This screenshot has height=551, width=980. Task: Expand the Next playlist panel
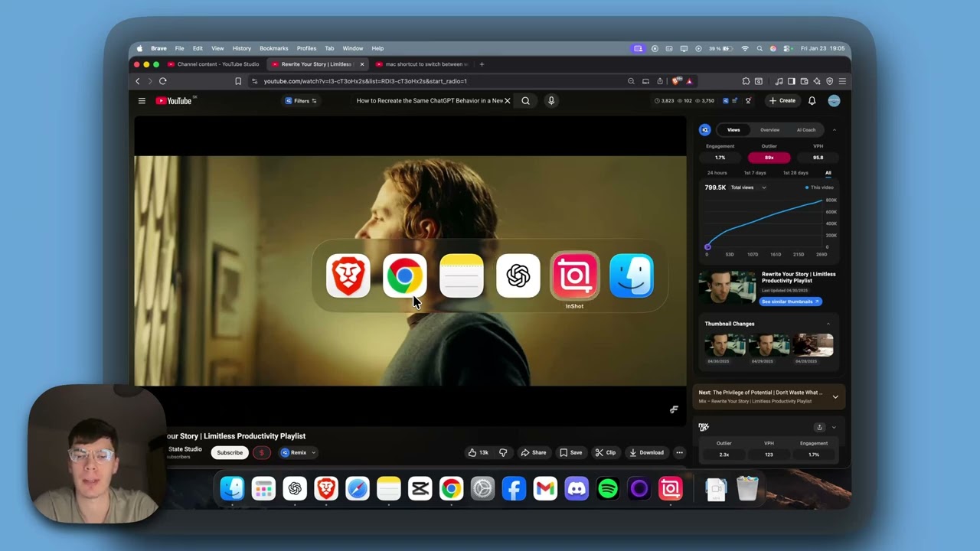pos(835,396)
